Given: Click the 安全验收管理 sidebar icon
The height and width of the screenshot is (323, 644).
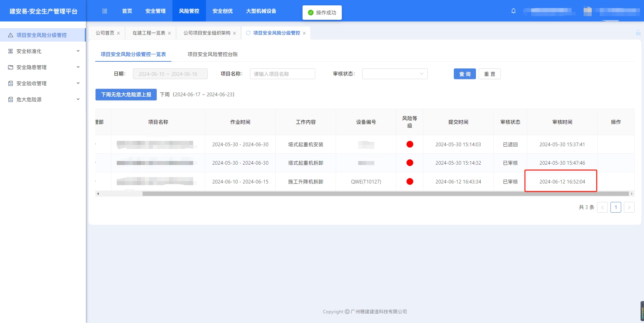Looking at the screenshot, I should coord(11,84).
